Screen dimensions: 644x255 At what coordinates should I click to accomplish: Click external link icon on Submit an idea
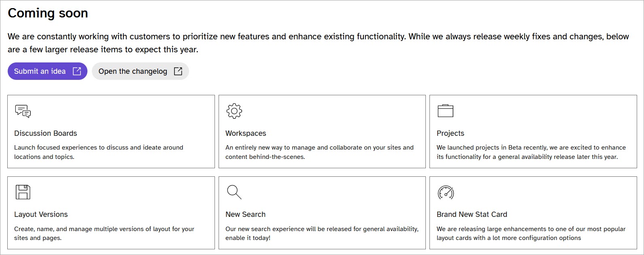(77, 71)
